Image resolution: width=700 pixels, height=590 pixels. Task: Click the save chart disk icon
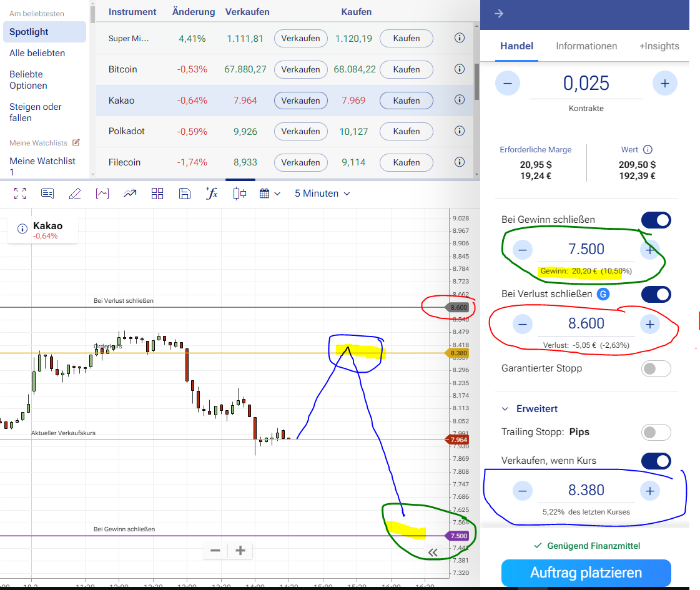[184, 194]
